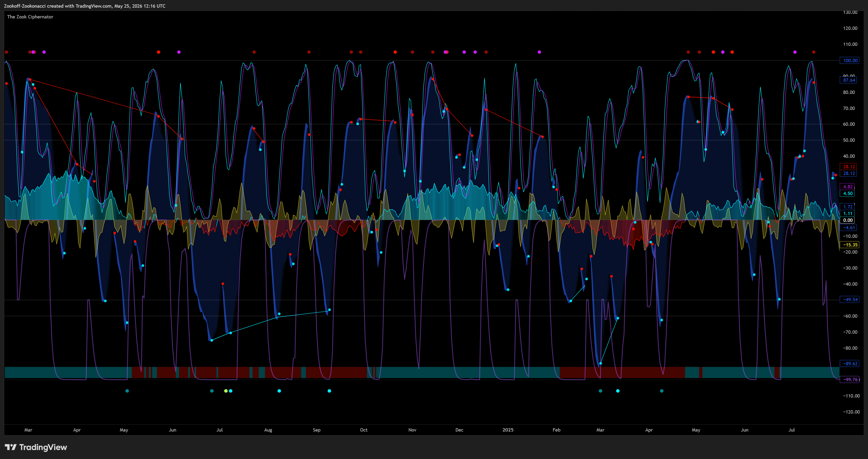Viewport: 868px width, 459px height.
Task: Click the purple -99.76 value label
Action: (850, 380)
